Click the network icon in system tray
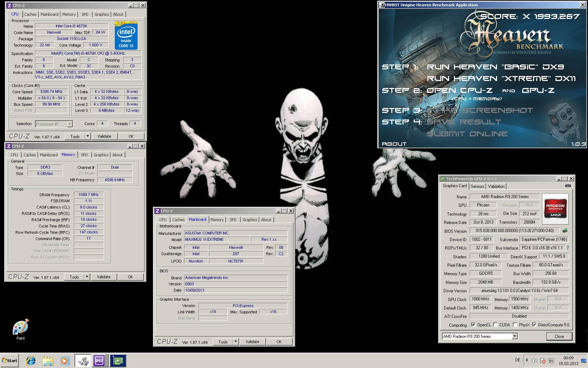The height and width of the screenshot is (368, 588). [551, 360]
